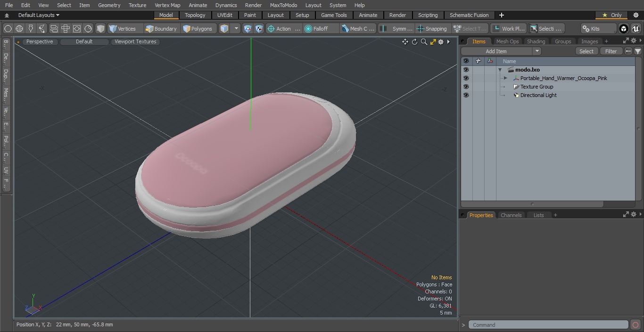Open the Selection options button
The height and width of the screenshot is (332, 644).
[x=546, y=29]
